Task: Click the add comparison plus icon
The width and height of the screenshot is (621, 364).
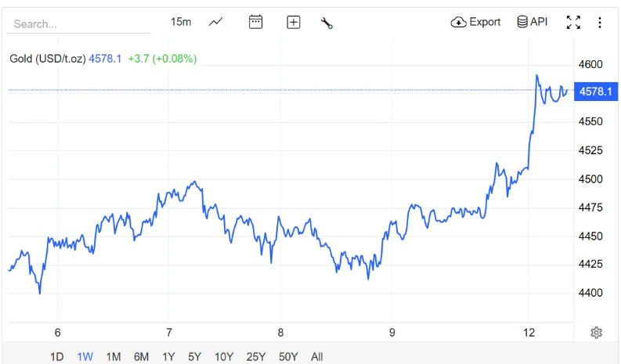Action: (293, 22)
